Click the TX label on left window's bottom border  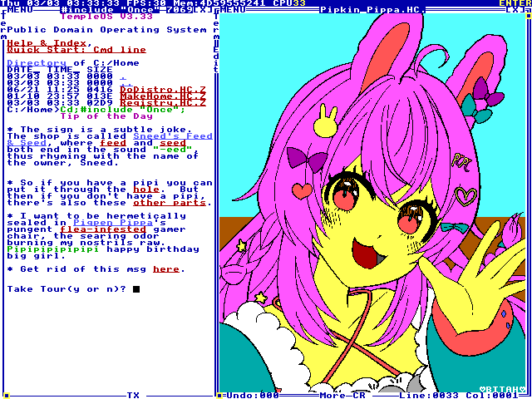pos(133,396)
